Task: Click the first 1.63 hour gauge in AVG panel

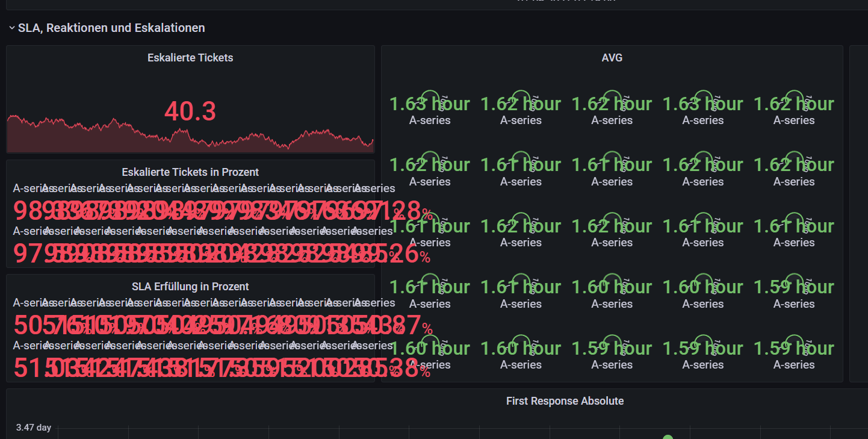Action: click(429, 102)
